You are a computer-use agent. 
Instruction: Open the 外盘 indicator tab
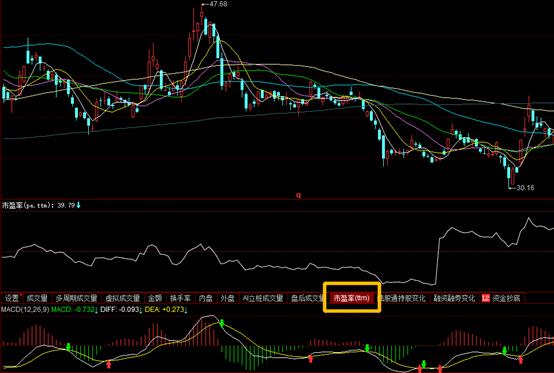click(x=228, y=298)
